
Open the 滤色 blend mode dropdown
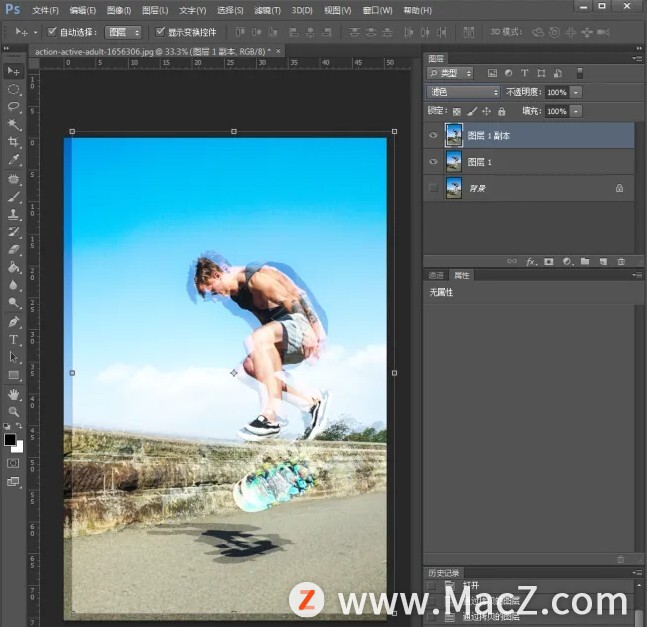pyautogui.click(x=463, y=92)
